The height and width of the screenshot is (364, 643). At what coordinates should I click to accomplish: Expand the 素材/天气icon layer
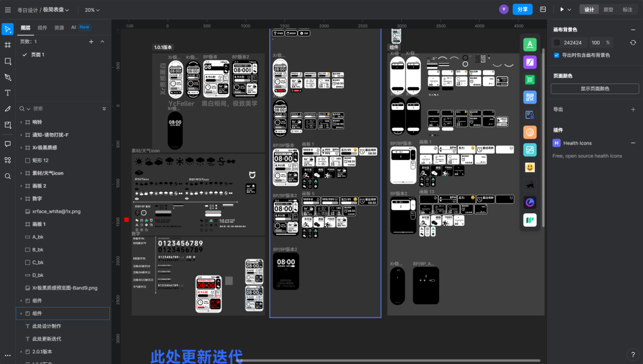coord(21,173)
